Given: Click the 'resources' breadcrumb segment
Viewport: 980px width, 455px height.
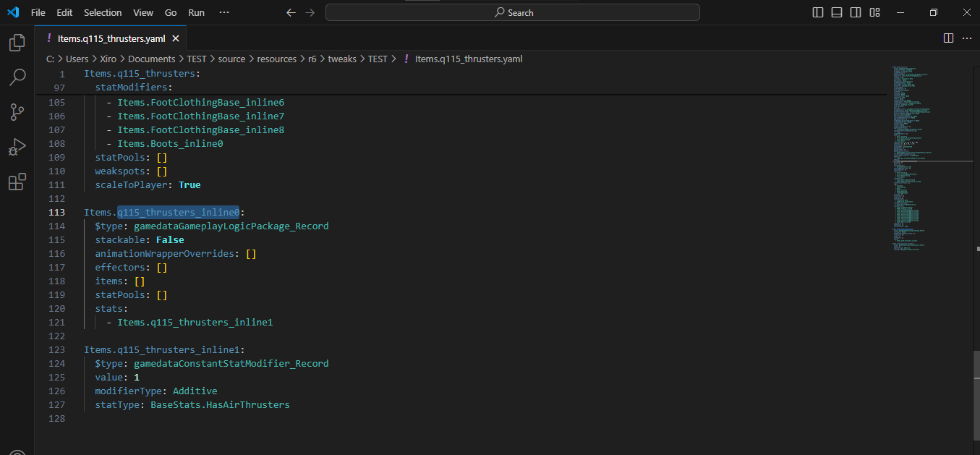Looking at the screenshot, I should (x=277, y=59).
